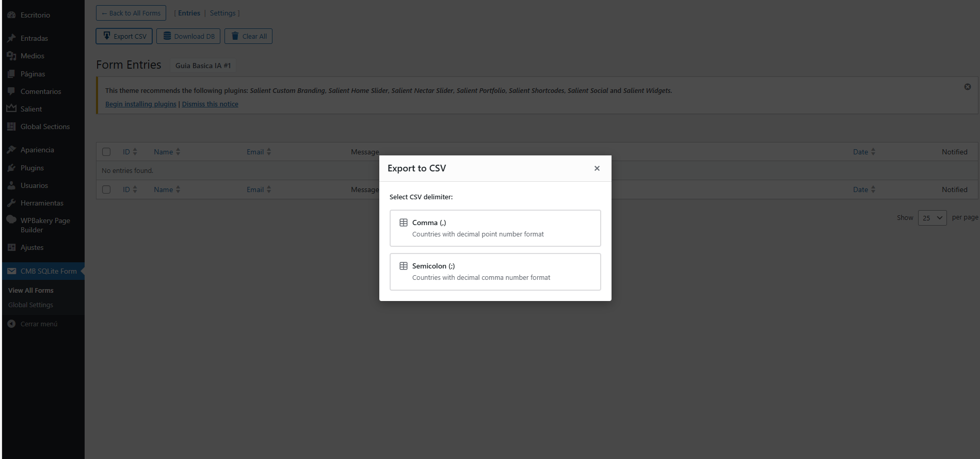Screen dimensions: 980x459
Task: Click the Guia Basica IA #1 form badge
Action: (203, 66)
